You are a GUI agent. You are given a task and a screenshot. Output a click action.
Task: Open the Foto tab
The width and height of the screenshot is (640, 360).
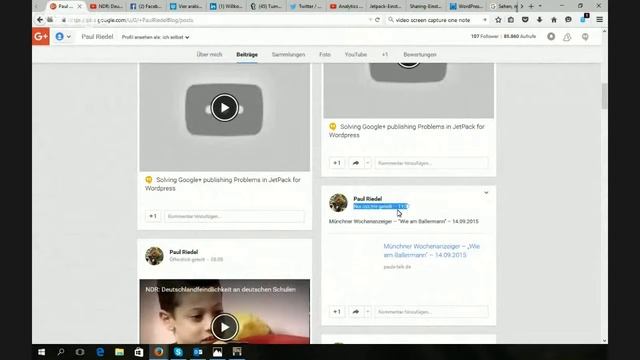pyautogui.click(x=325, y=54)
